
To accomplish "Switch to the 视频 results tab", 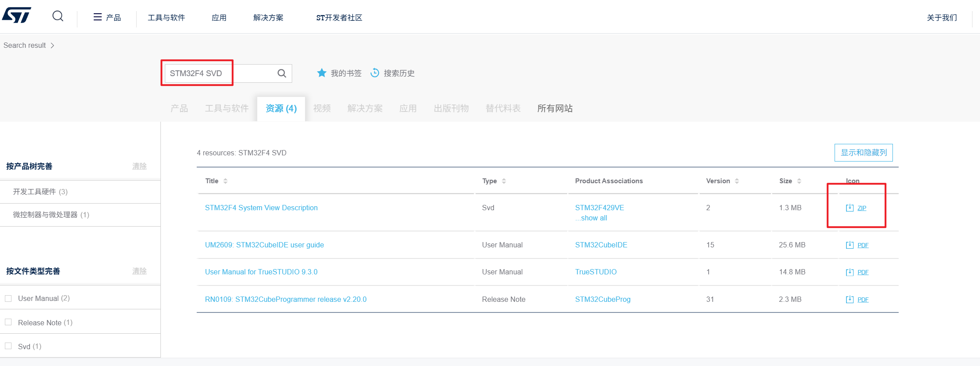I will tap(322, 108).
